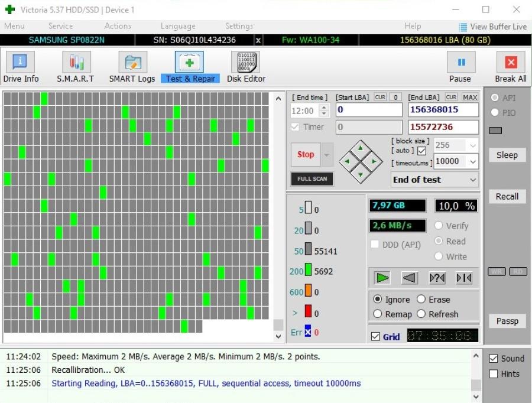Toggle the Sound checkbox
Screen dimensions: 532x403
tap(494, 359)
